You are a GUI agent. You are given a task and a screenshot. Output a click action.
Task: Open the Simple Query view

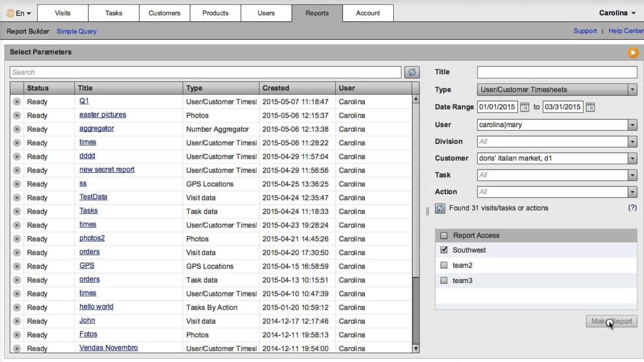tap(76, 31)
